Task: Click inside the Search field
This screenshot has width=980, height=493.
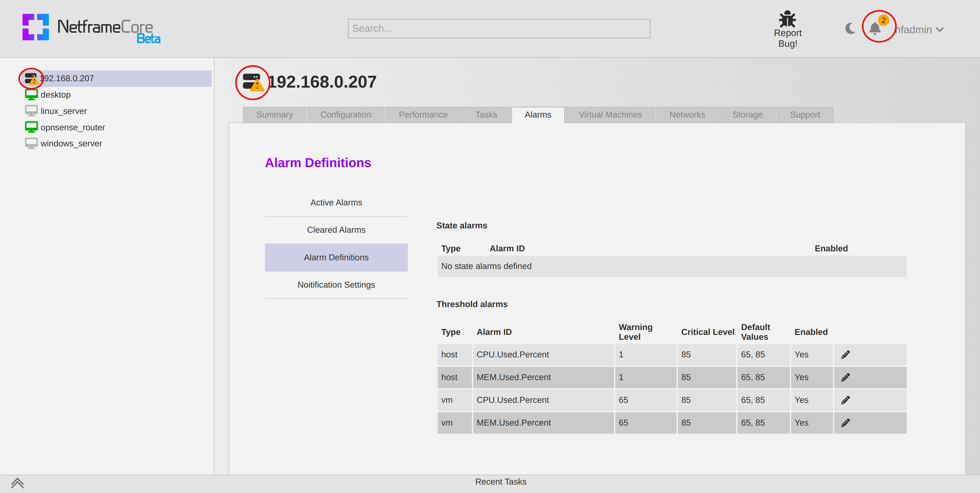Action: [499, 29]
